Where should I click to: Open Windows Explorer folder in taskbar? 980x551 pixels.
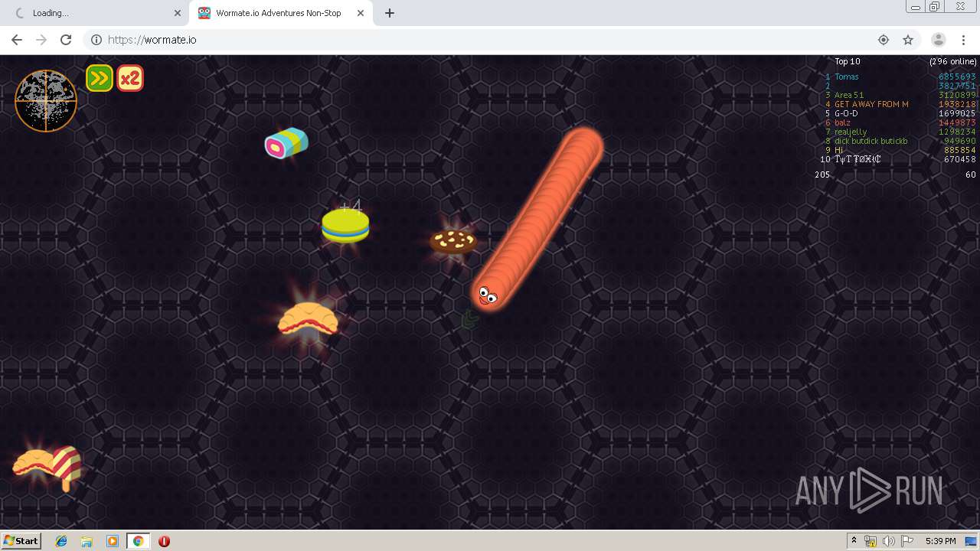[x=87, y=541]
